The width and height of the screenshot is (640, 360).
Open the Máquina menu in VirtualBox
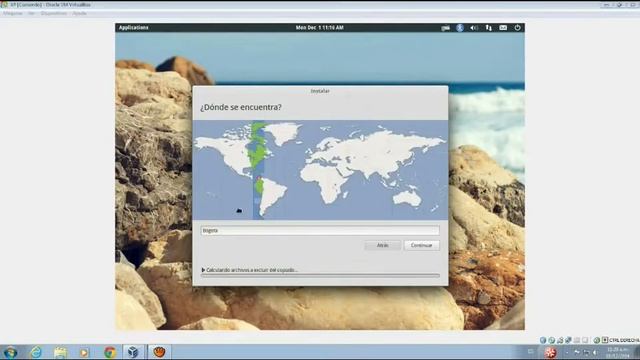[13, 13]
